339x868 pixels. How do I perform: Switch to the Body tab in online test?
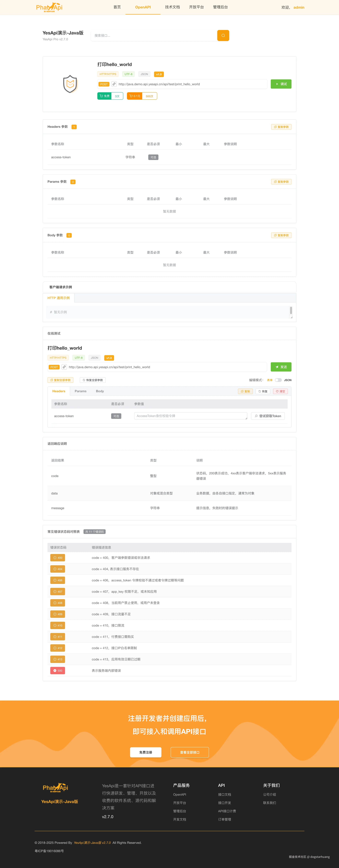[x=100, y=391]
